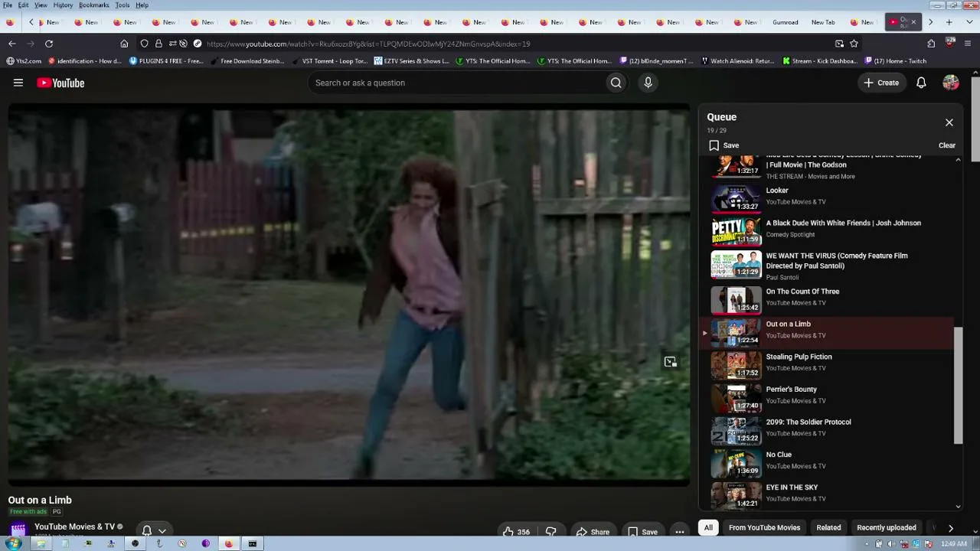Open the Extensions puzzle icon
The height and width of the screenshot is (551, 980).
coord(931,44)
